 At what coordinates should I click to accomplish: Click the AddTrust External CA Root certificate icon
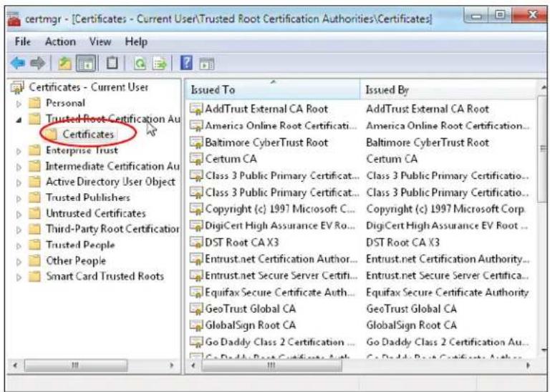[196, 109]
